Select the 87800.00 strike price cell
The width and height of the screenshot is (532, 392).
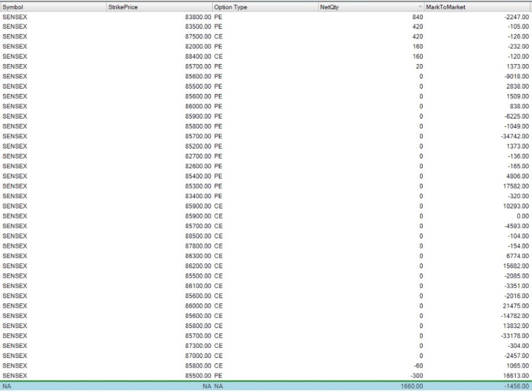point(198,246)
